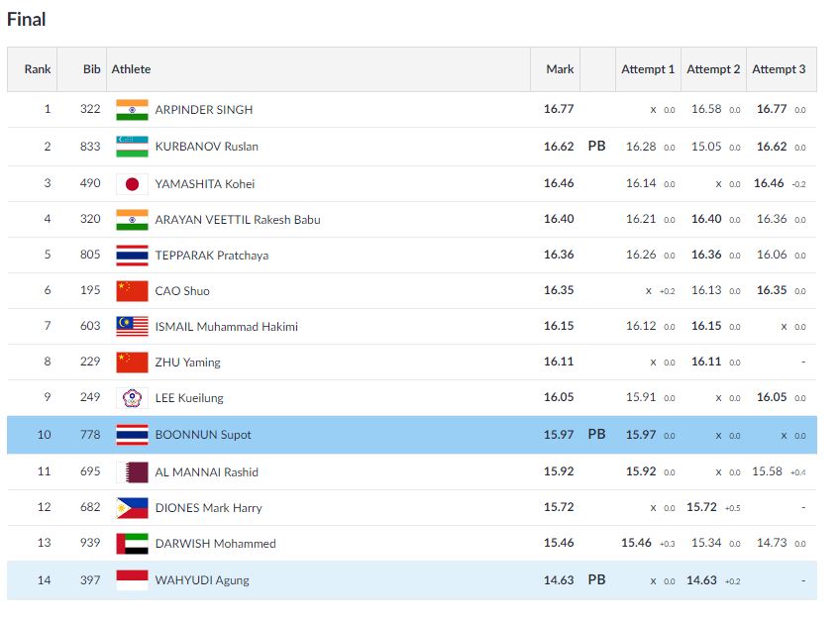The image size is (840, 622).
Task: Click Uzbekistan flag beside KURBANOV Ruslan
Action: pyautogui.click(x=132, y=147)
